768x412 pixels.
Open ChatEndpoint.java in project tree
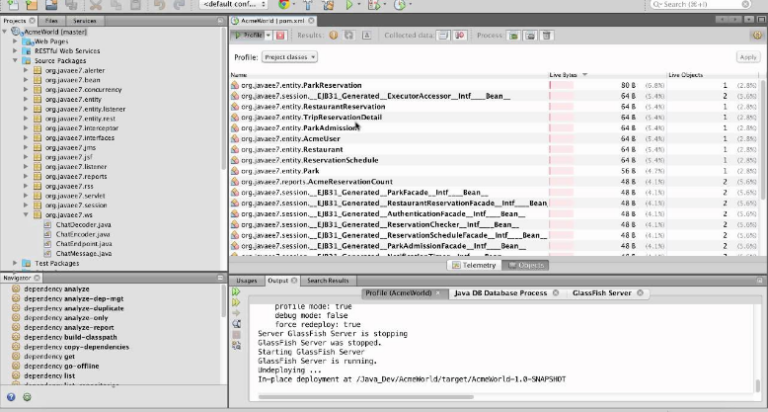click(x=77, y=244)
